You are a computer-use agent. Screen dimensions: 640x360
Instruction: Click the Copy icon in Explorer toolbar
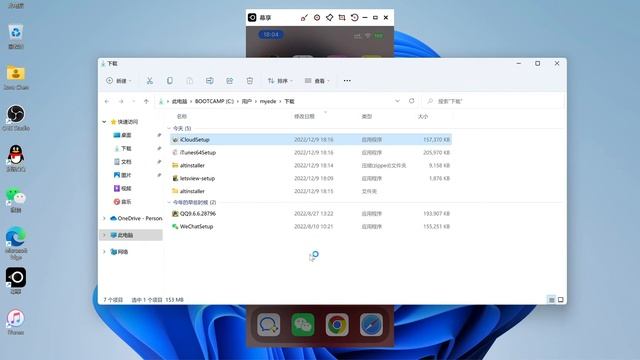pos(170,81)
